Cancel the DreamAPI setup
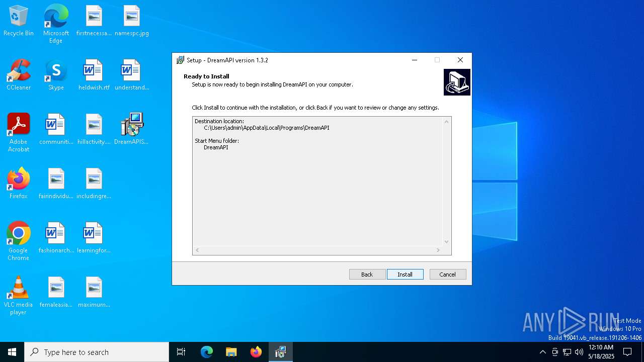The width and height of the screenshot is (644, 362). pos(448,274)
